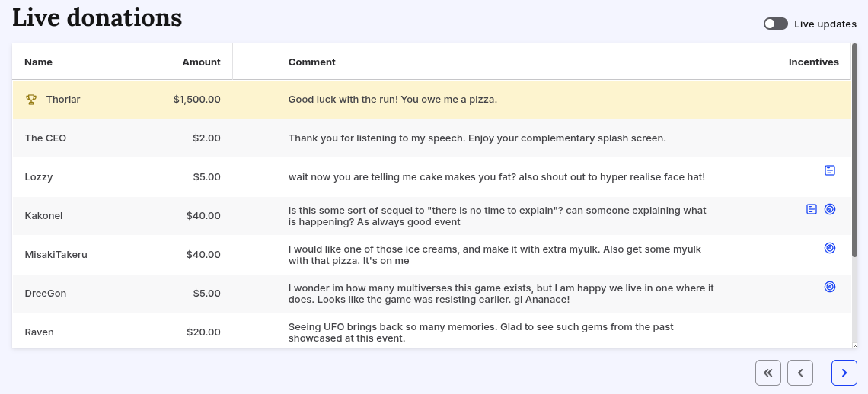Click the Live donations heading
The image size is (868, 394).
97,17
